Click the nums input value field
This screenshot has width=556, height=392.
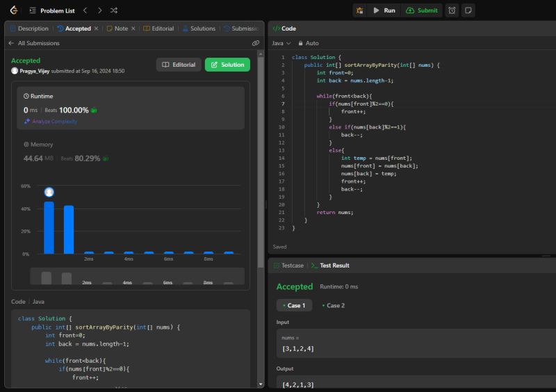[x=416, y=343]
